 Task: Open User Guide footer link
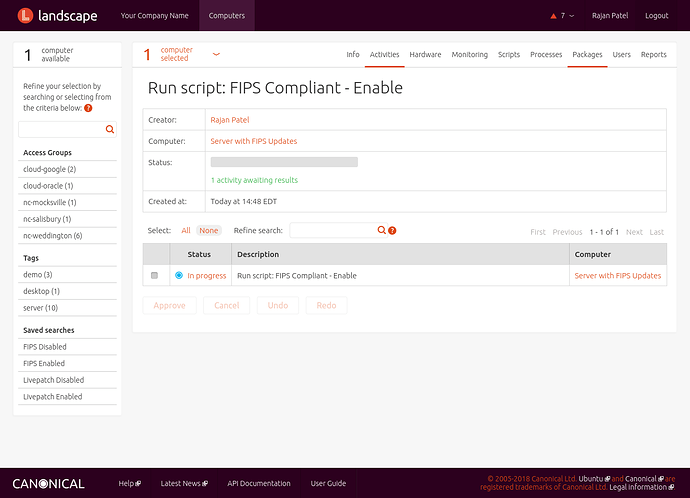coord(328,483)
